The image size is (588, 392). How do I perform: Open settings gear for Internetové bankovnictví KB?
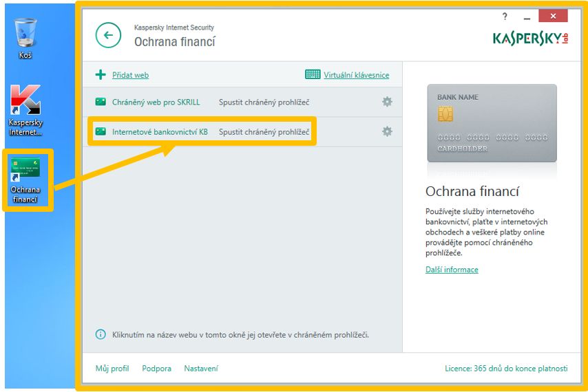[x=387, y=131]
